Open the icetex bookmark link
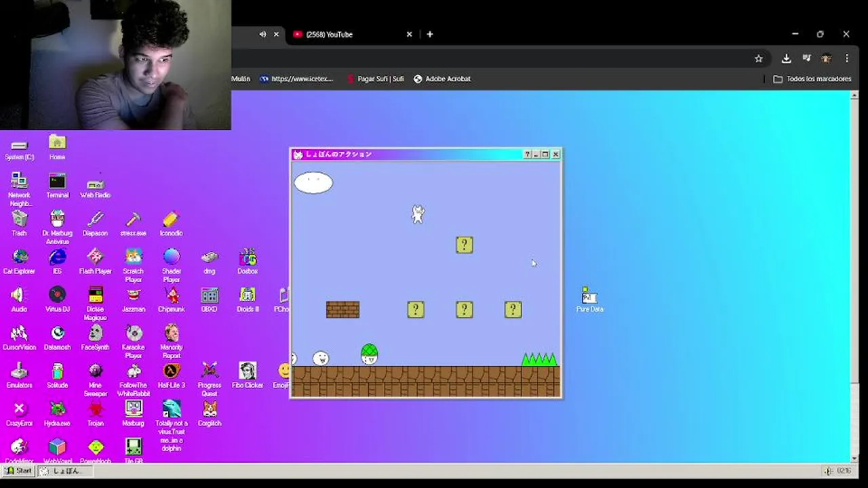Viewport: 868px width, 488px height. tap(296, 79)
